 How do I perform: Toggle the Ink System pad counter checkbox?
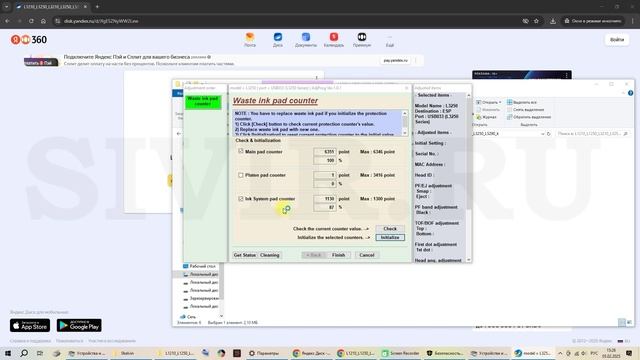tap(241, 199)
